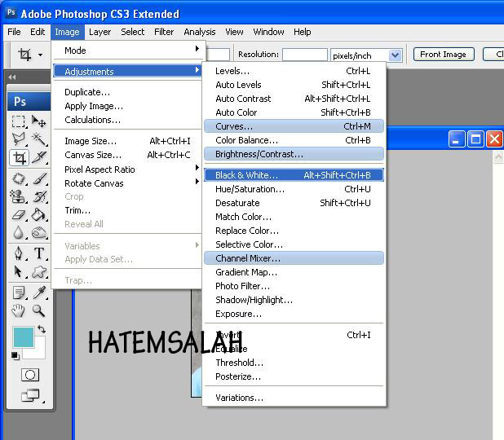Select the Slice tool

(39, 158)
